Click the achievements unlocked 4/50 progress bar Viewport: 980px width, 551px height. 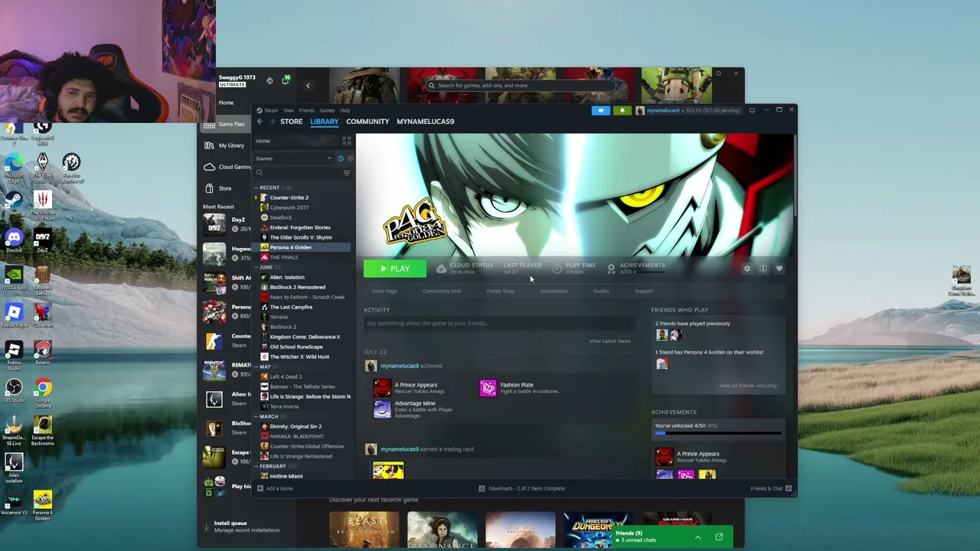tap(718, 433)
